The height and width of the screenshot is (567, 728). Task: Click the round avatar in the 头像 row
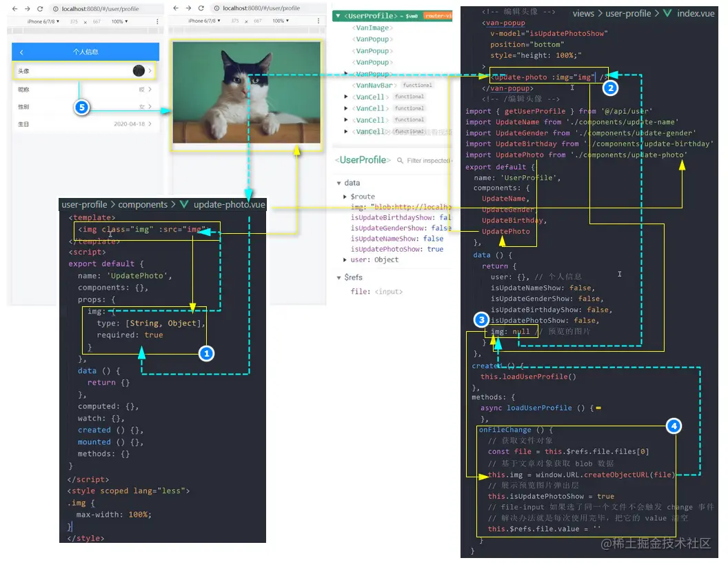click(x=139, y=70)
